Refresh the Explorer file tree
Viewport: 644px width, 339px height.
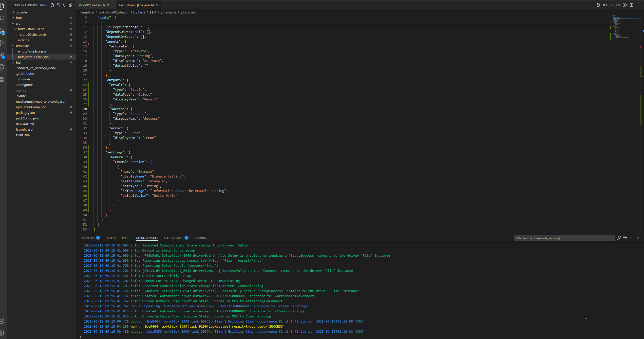click(x=65, y=5)
